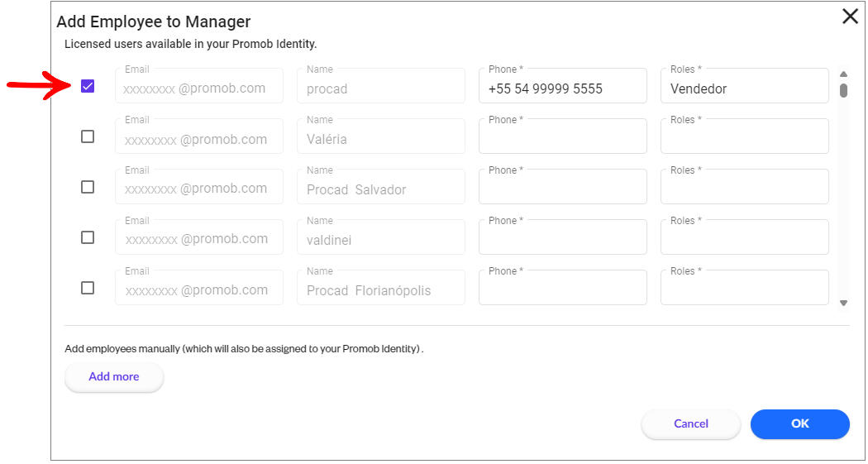This screenshot has height=464, width=868.
Task: Uncheck the checkbox for user procad
Action: [x=88, y=86]
